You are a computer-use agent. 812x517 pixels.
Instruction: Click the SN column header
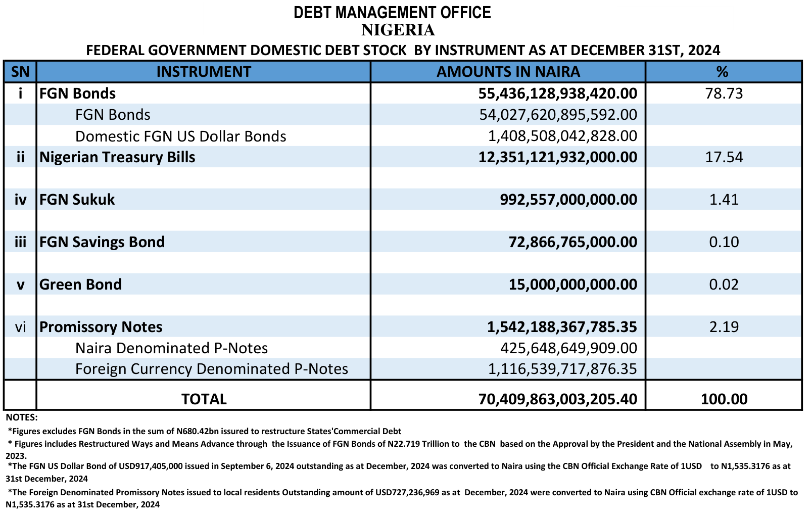pyautogui.click(x=20, y=72)
